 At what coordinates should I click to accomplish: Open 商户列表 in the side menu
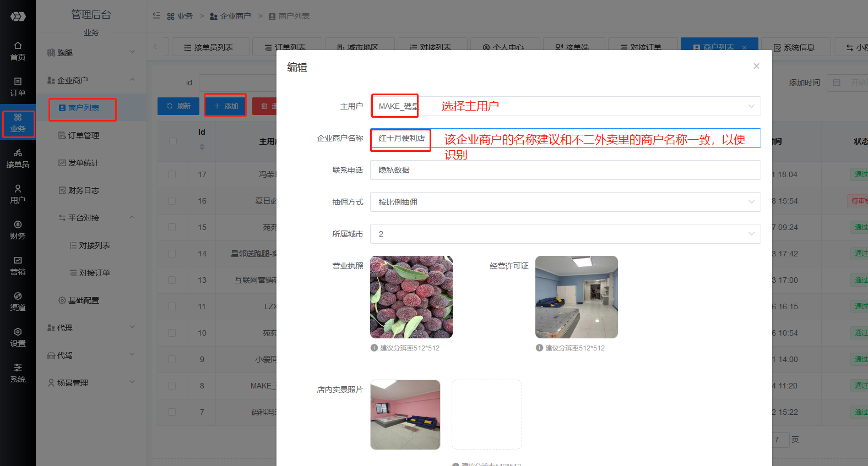click(x=83, y=108)
